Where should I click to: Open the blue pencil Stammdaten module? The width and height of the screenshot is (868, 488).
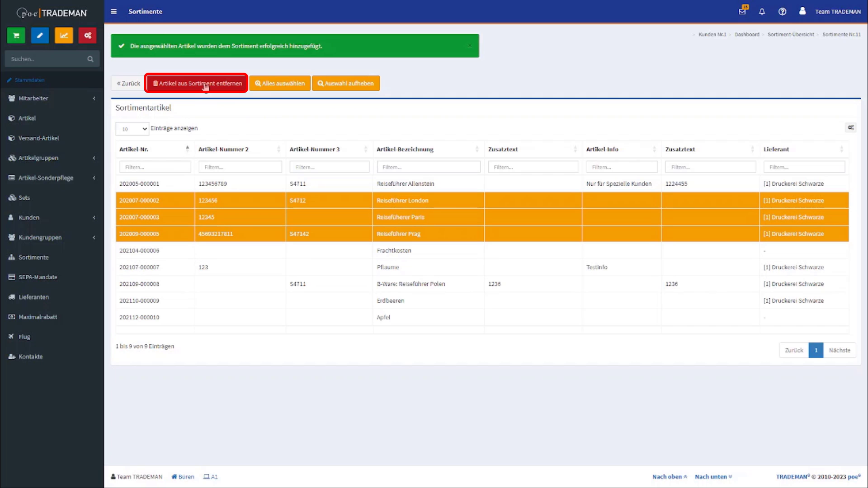pyautogui.click(x=40, y=36)
